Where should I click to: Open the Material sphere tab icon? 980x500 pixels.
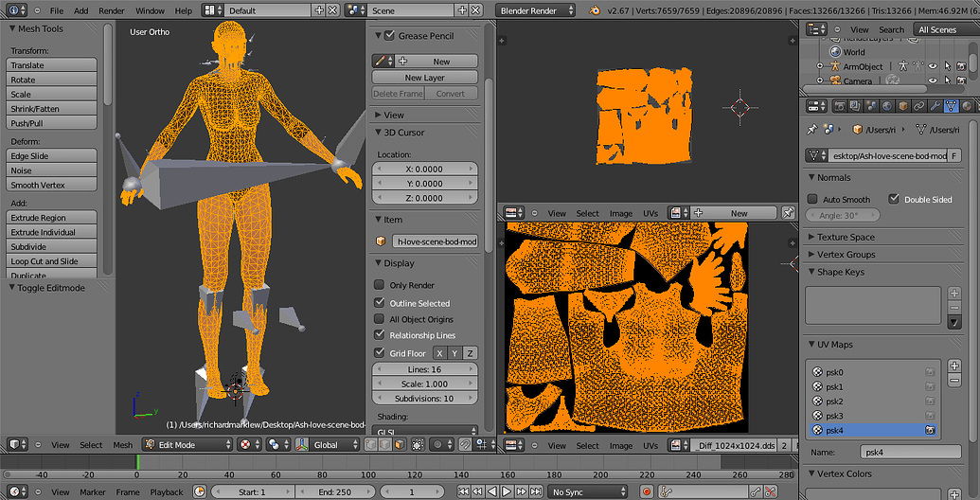pyautogui.click(x=968, y=106)
